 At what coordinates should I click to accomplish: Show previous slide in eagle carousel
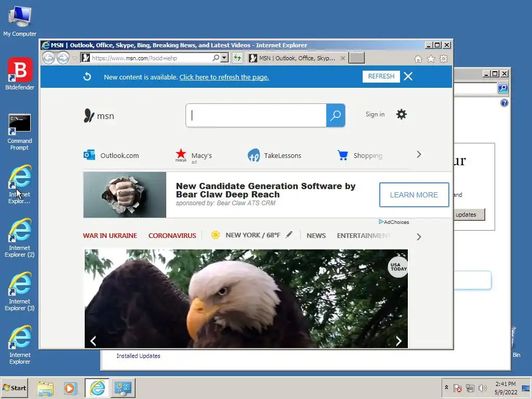pyautogui.click(x=94, y=341)
